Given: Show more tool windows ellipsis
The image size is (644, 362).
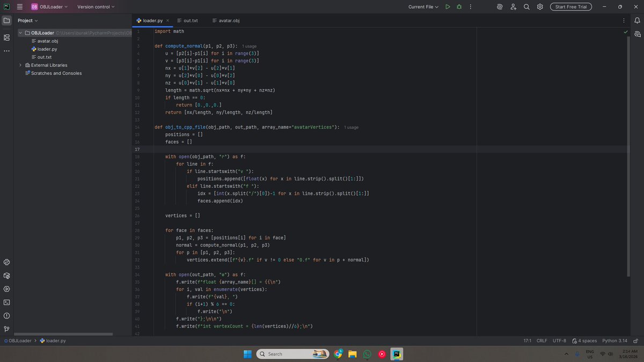Looking at the screenshot, I should (6, 51).
